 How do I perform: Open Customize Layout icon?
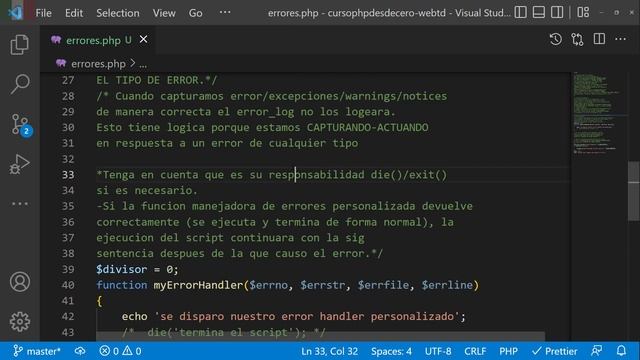[583, 12]
